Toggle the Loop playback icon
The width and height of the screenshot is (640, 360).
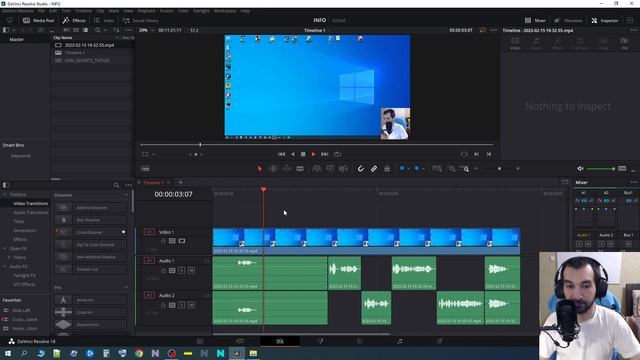[337, 154]
